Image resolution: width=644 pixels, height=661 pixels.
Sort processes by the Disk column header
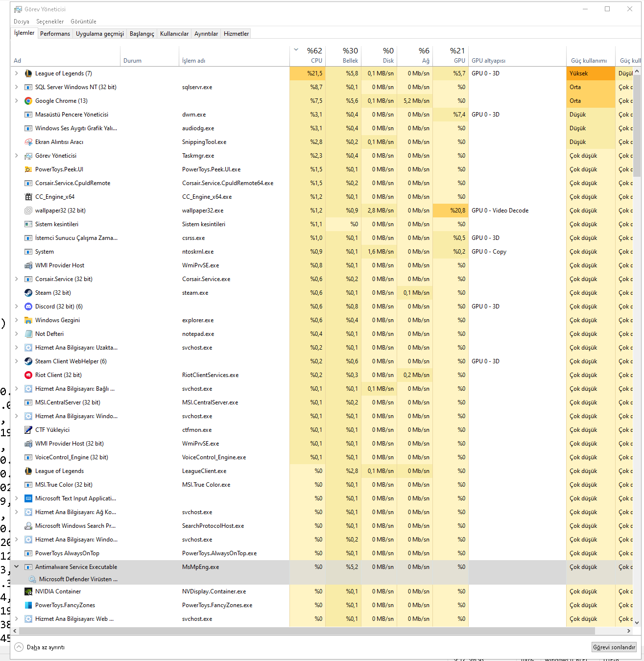[379, 56]
